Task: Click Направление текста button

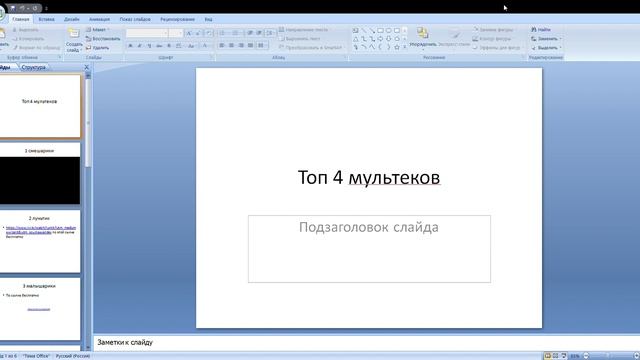Action: click(x=304, y=30)
